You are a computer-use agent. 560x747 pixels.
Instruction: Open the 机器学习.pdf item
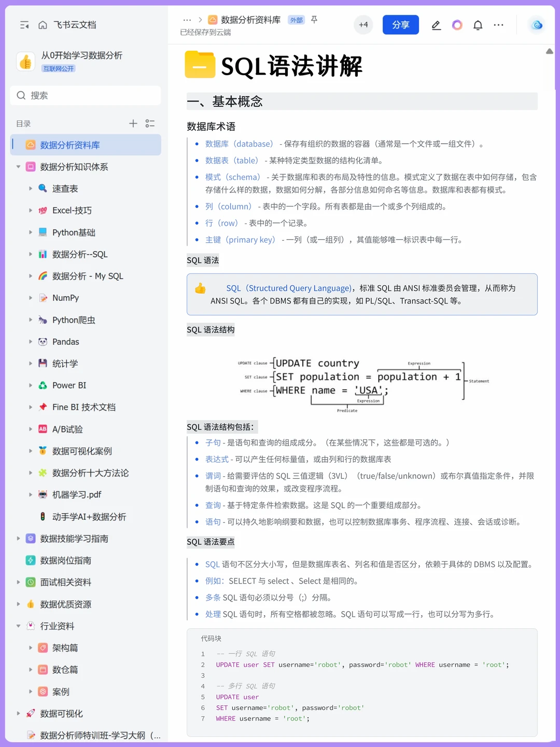(x=76, y=494)
